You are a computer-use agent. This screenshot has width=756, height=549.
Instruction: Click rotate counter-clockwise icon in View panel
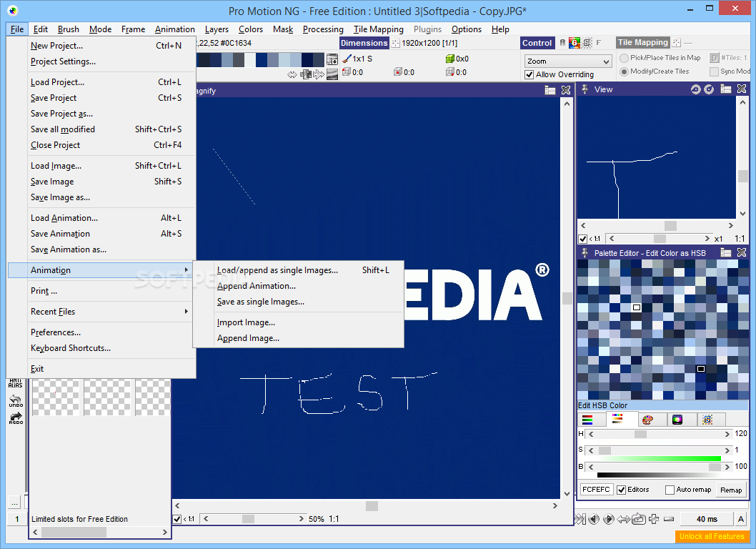(x=695, y=89)
